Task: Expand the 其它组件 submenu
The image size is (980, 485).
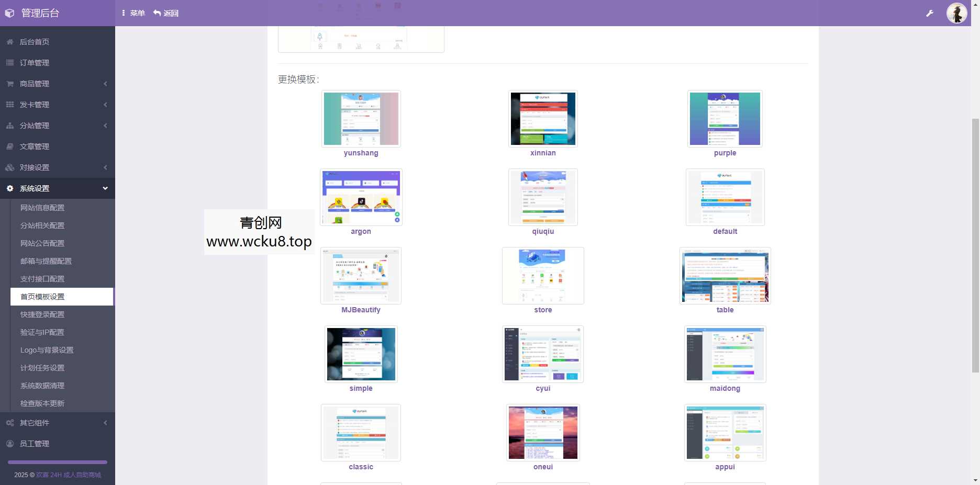Action: [105, 423]
